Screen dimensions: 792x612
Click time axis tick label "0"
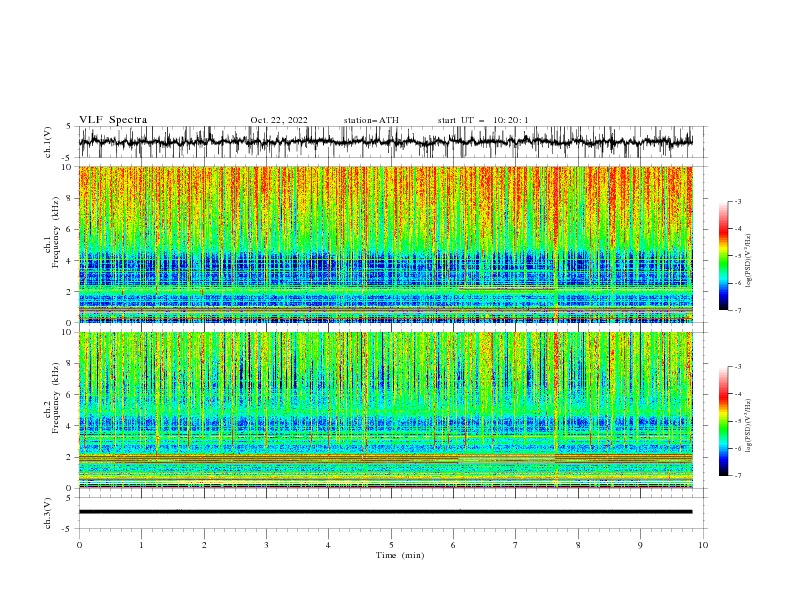(79, 545)
